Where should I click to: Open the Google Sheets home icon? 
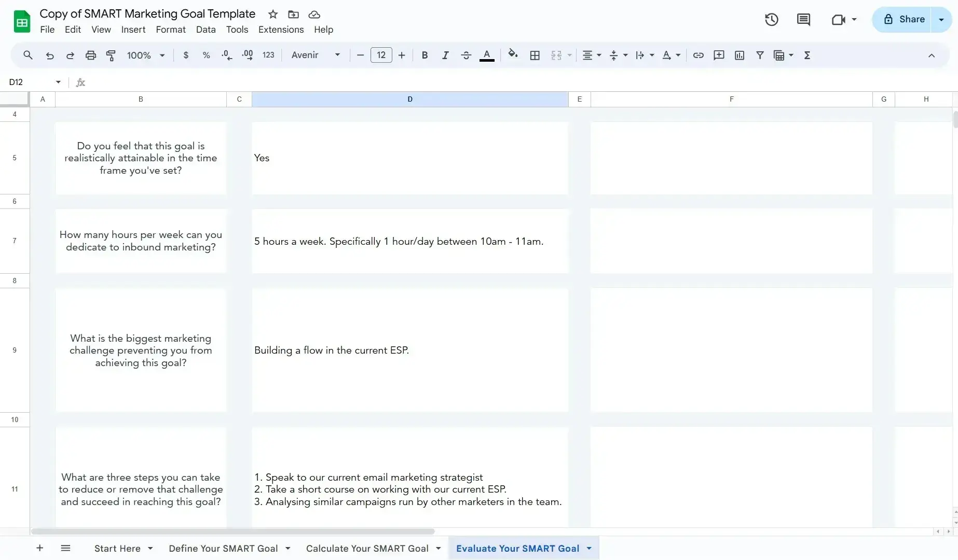(22, 22)
